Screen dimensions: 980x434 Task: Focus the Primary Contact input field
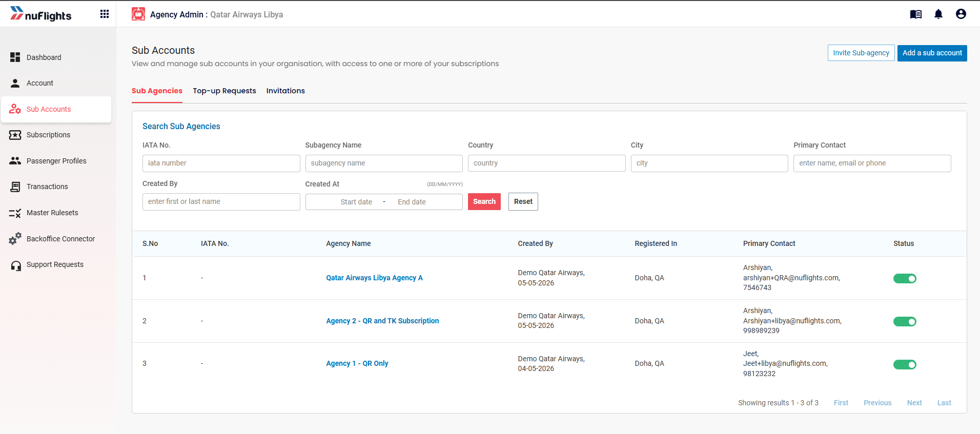(872, 163)
